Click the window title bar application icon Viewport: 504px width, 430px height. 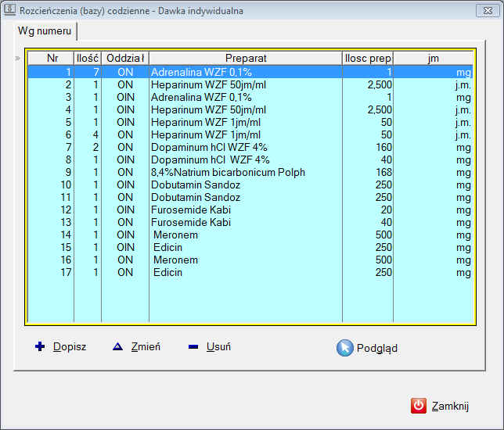click(x=9, y=11)
